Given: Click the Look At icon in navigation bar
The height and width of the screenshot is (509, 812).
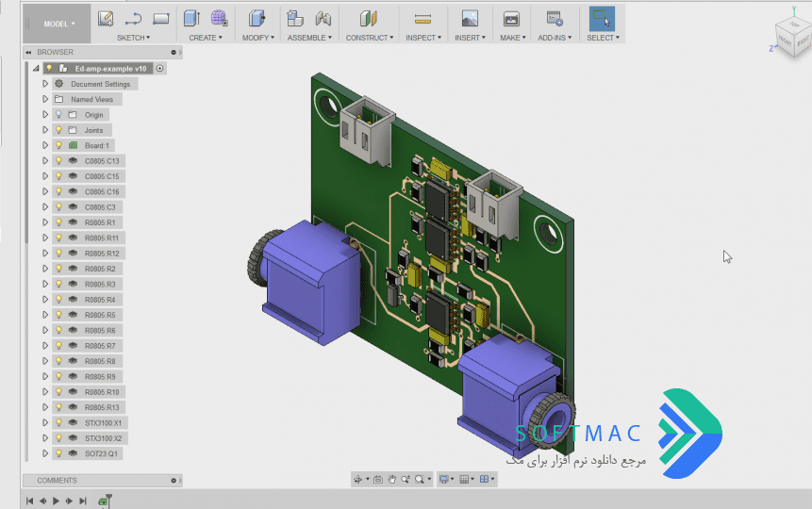Looking at the screenshot, I should (x=378, y=480).
